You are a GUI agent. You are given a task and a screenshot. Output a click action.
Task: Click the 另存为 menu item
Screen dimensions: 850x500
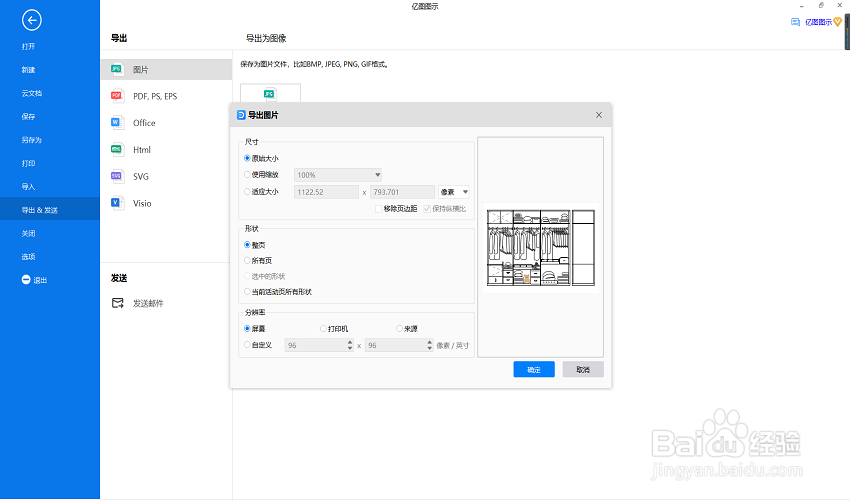coord(31,140)
